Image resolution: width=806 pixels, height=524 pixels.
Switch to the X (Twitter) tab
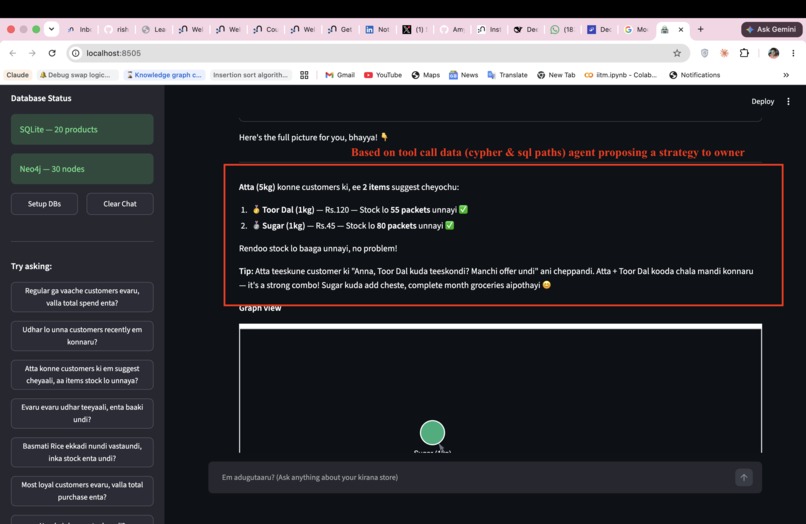point(414,29)
